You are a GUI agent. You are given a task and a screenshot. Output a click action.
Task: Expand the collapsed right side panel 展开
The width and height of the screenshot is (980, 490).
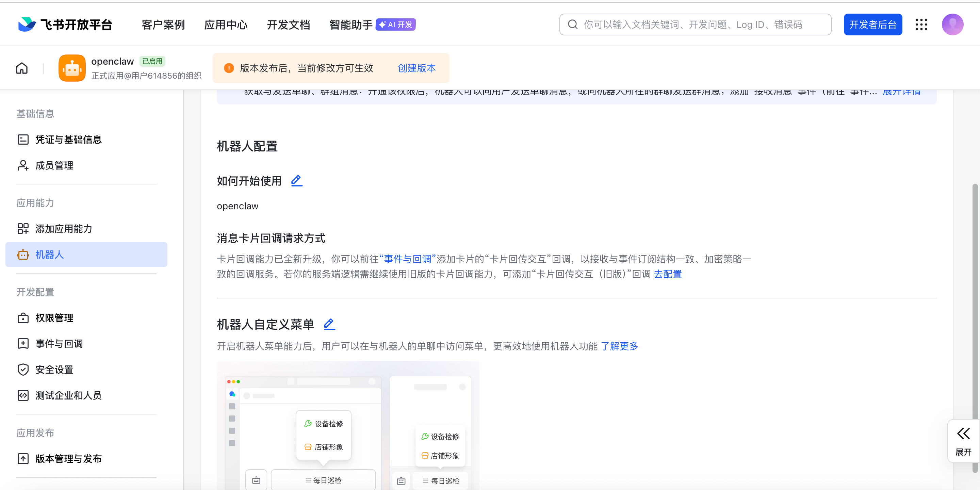coord(963,441)
